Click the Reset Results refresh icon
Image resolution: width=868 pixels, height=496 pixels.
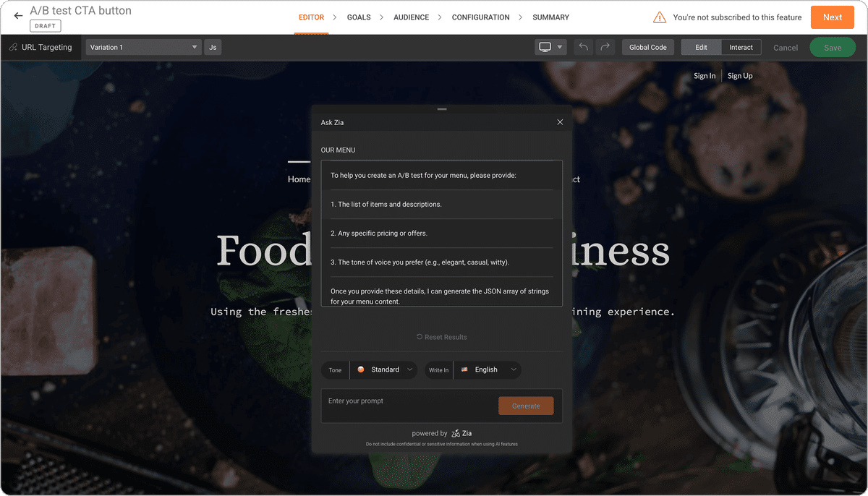[x=420, y=337]
